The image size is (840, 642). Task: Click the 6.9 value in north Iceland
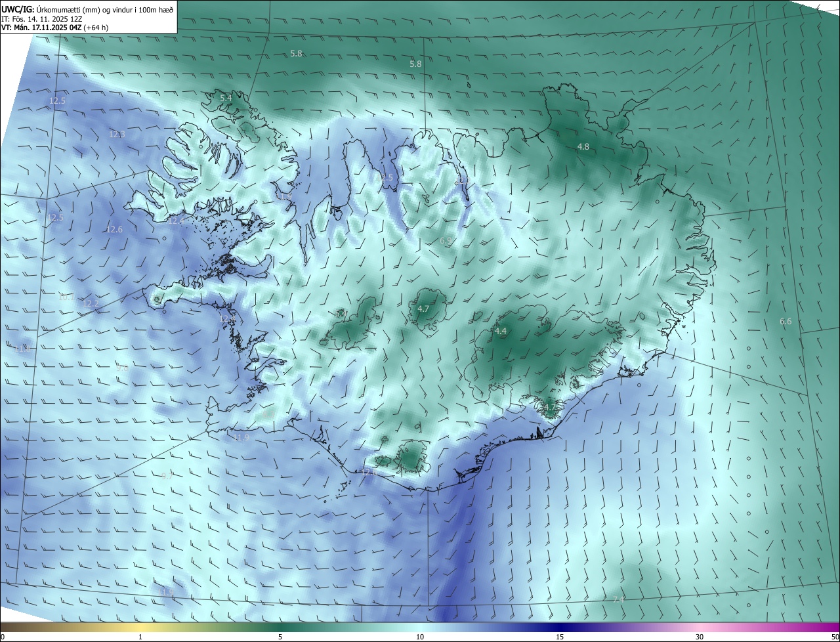point(446,241)
